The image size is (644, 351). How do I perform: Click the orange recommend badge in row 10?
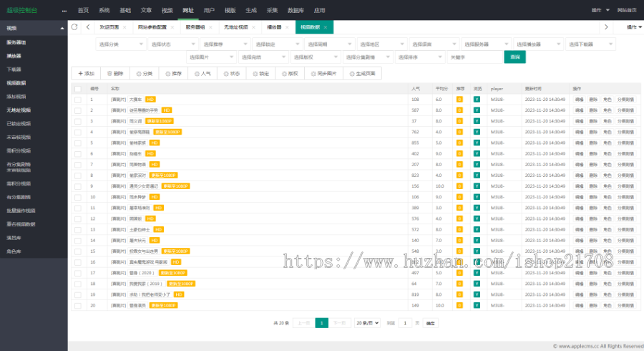tap(459, 197)
